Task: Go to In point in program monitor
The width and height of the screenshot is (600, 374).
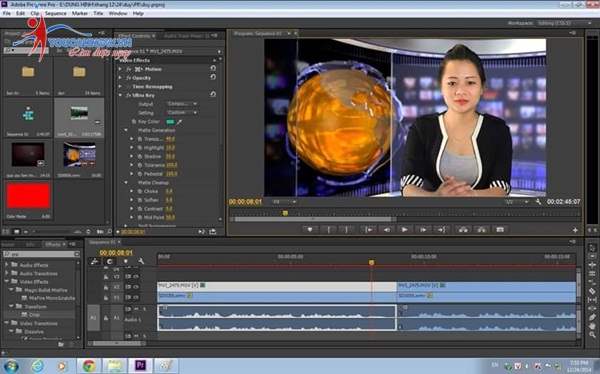Action: click(368, 230)
